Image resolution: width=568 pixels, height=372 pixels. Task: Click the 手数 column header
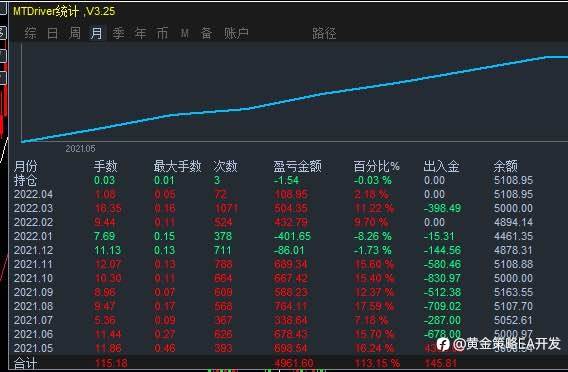tap(105, 166)
